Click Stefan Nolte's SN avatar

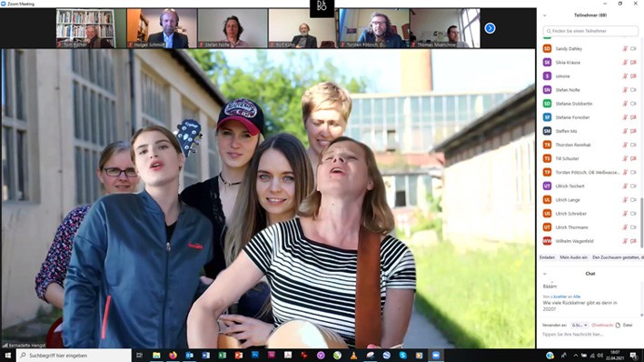pos(547,90)
